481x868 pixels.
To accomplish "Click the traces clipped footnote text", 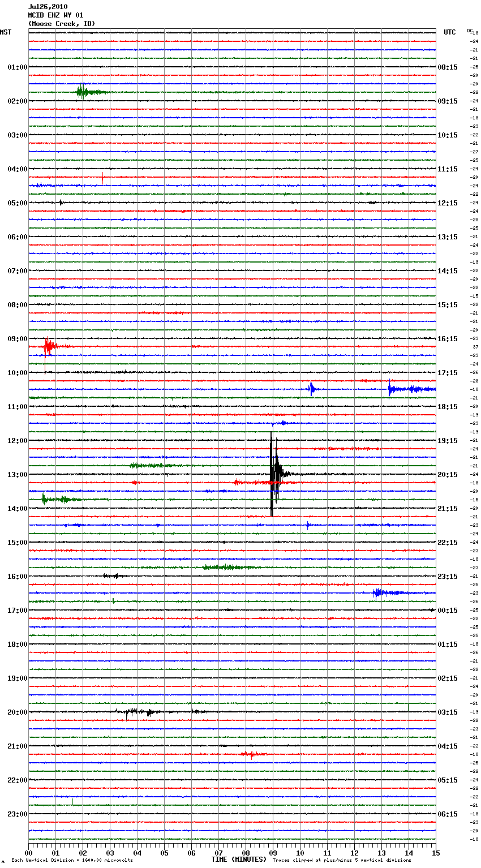I will coord(342,860).
